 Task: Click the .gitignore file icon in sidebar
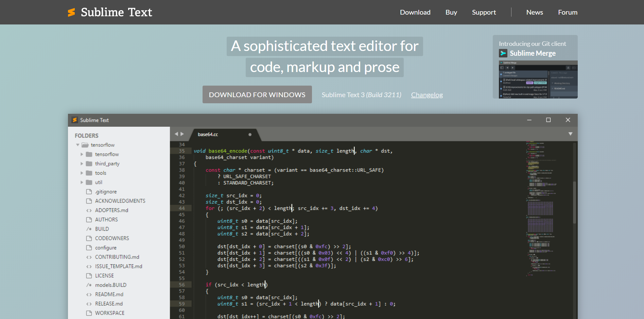89,192
